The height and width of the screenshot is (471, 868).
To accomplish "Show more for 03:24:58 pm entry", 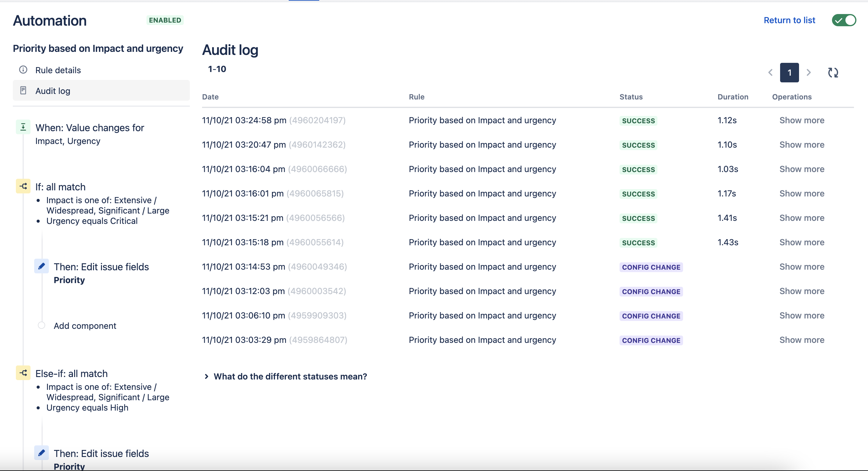I will (802, 120).
